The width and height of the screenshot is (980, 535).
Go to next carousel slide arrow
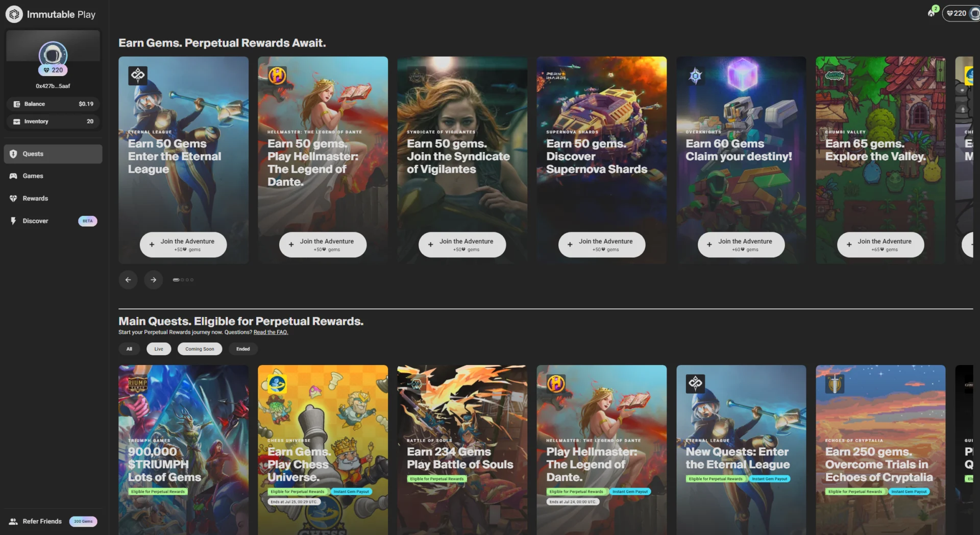point(153,280)
